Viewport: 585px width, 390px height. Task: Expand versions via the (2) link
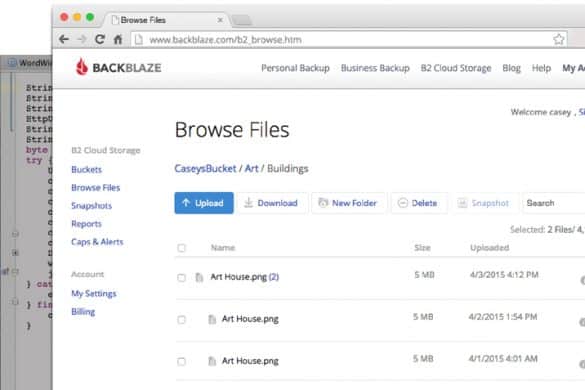(x=273, y=277)
